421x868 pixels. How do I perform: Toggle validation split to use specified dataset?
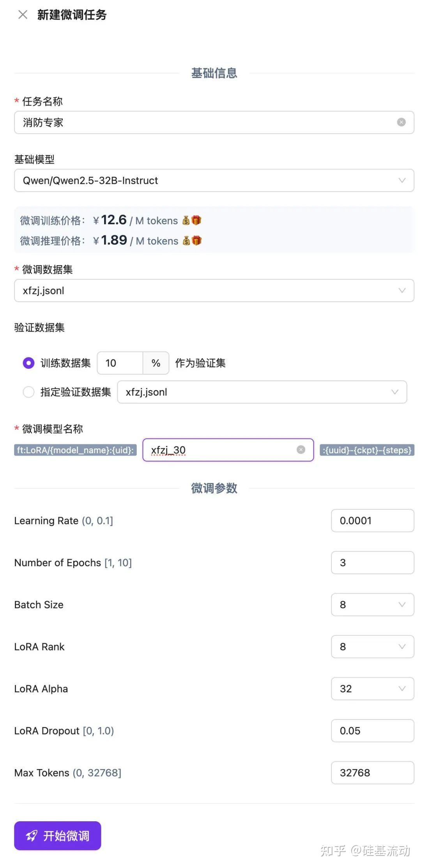pos(28,392)
